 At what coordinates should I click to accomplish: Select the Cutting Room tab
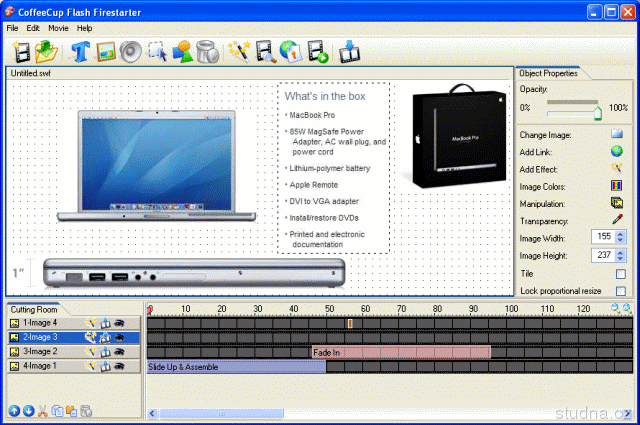click(34, 309)
